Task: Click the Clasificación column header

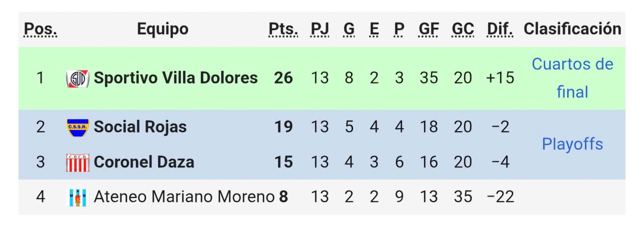Action: point(572,29)
